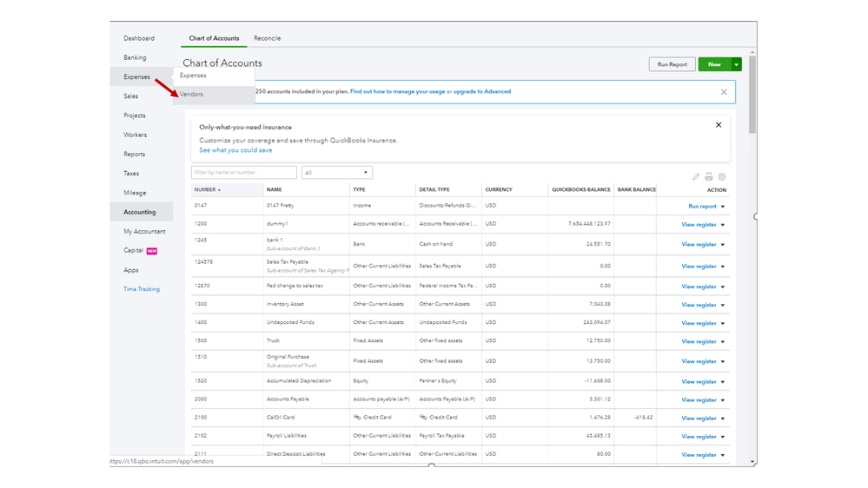868x488 pixels.
Task: Click the Filter by name or number field
Action: (x=244, y=173)
